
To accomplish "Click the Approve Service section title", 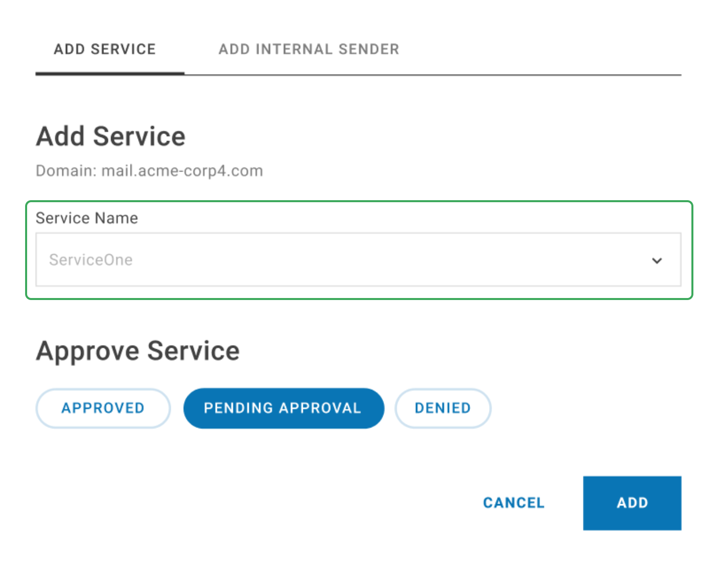I will (137, 351).
